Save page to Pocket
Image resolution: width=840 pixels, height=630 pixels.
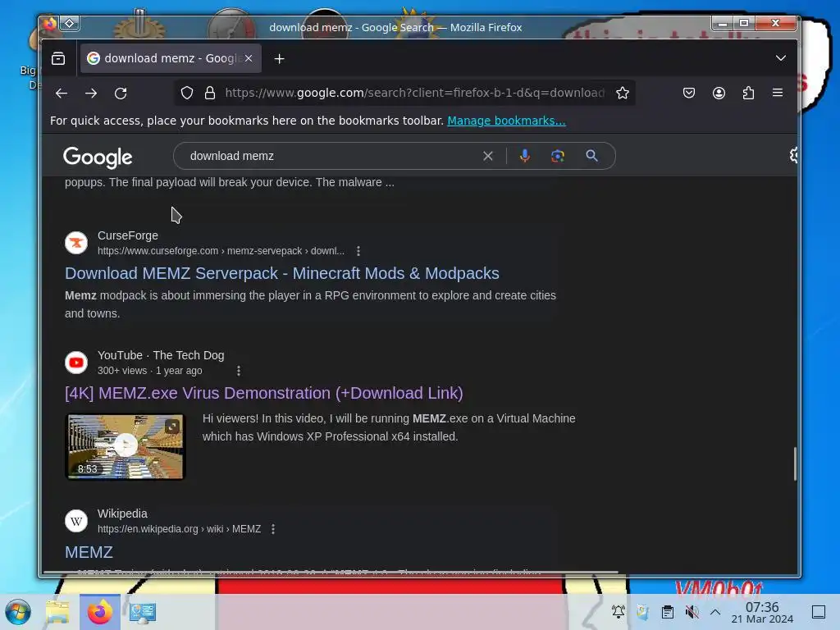pyautogui.click(x=689, y=93)
